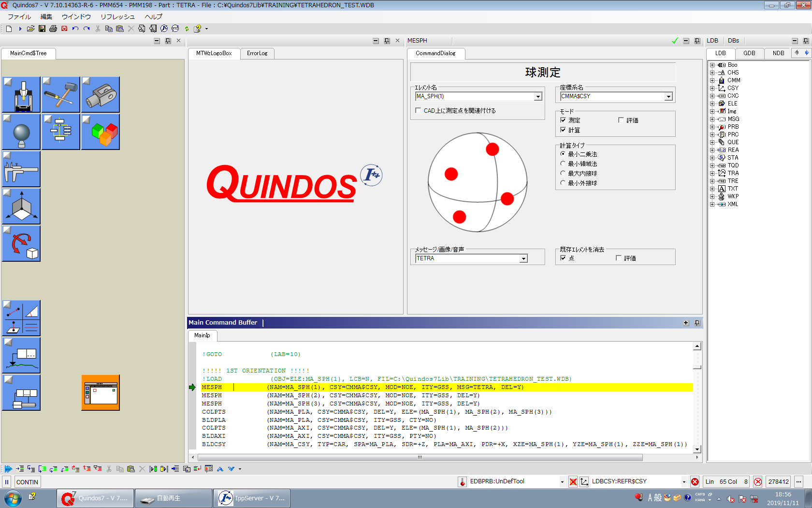Click the リフレッシュ menu item

(x=117, y=16)
